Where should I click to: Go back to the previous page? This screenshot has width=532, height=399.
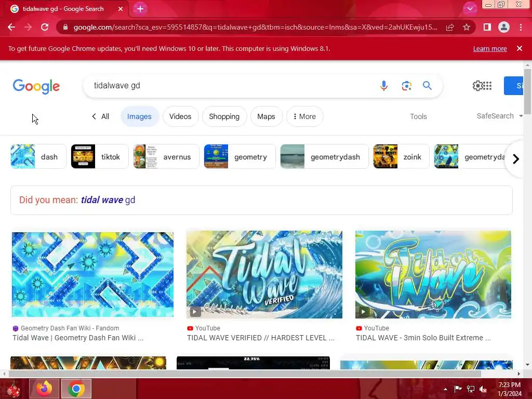point(11,27)
